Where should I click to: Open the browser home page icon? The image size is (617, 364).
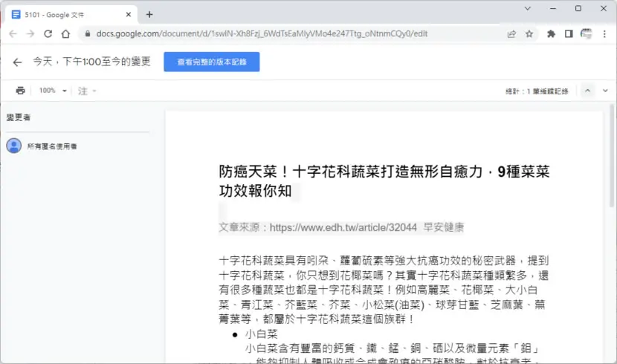(x=65, y=34)
